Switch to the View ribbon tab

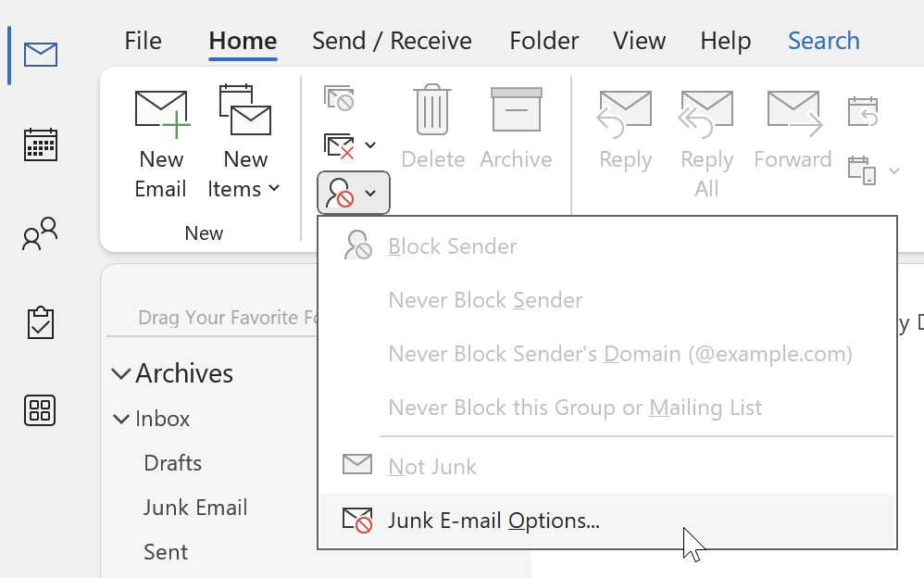[638, 41]
